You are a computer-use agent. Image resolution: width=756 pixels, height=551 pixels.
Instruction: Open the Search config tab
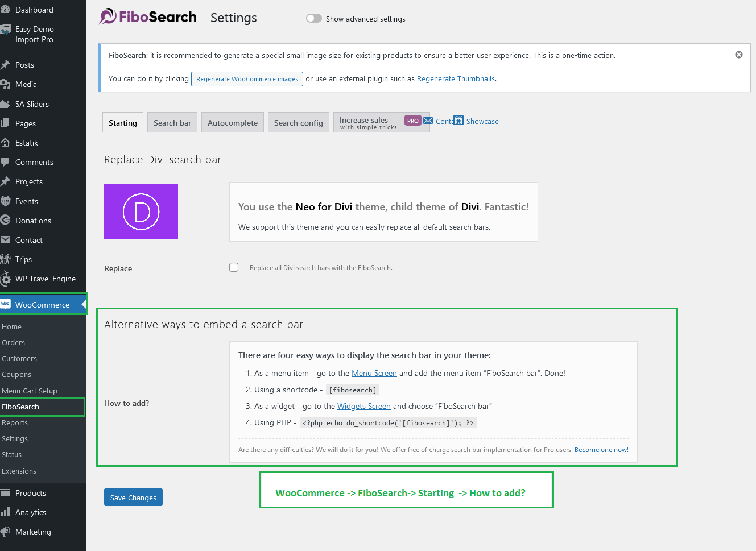click(299, 123)
